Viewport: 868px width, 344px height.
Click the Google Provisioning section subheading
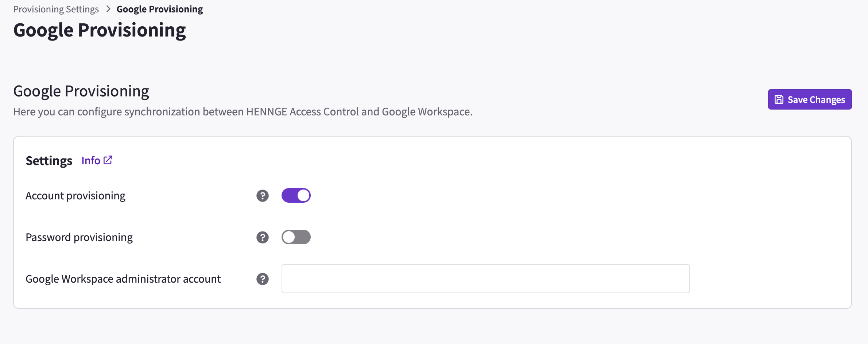point(81,91)
